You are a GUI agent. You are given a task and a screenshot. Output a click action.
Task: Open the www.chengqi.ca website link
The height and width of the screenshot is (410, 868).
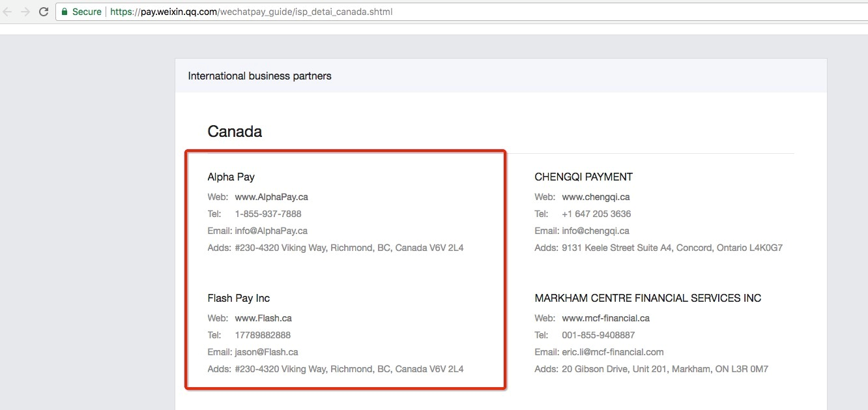(596, 197)
